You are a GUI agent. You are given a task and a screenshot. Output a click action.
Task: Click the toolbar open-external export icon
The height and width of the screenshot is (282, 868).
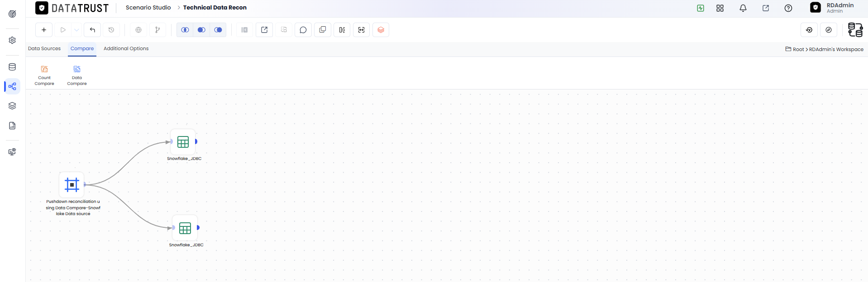coord(264,30)
